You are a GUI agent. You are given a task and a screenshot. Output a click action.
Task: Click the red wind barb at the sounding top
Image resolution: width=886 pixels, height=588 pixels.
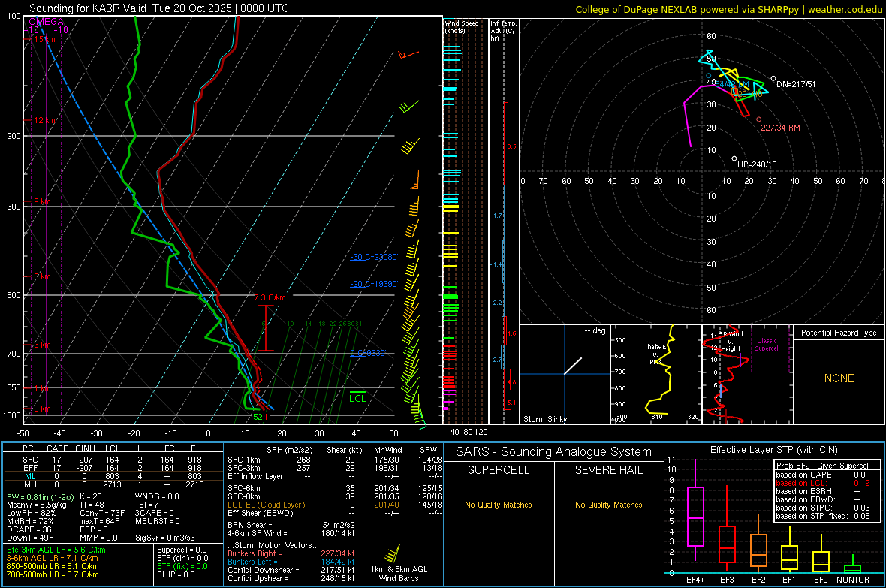[408, 54]
